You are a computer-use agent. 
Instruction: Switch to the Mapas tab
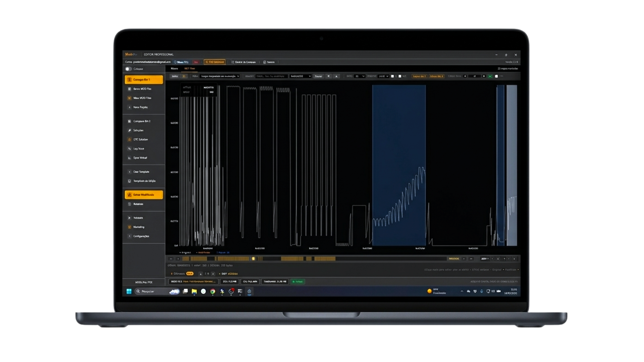coord(174,68)
